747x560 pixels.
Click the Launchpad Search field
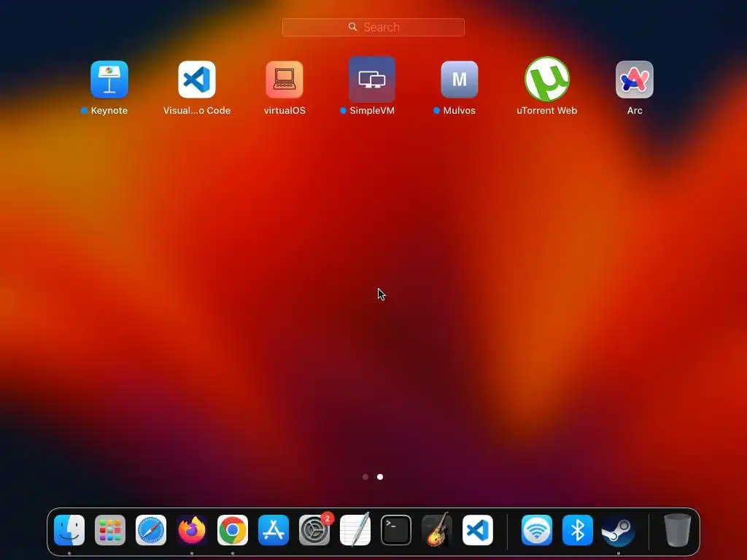[373, 27]
